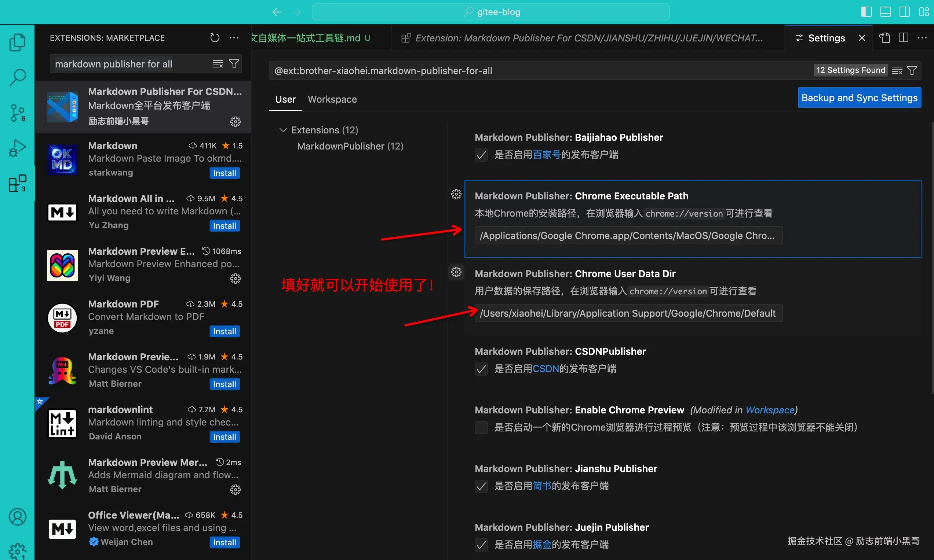Select the Run and Debug icon
Screen dimensions: 934x560
pyautogui.click(x=17, y=148)
